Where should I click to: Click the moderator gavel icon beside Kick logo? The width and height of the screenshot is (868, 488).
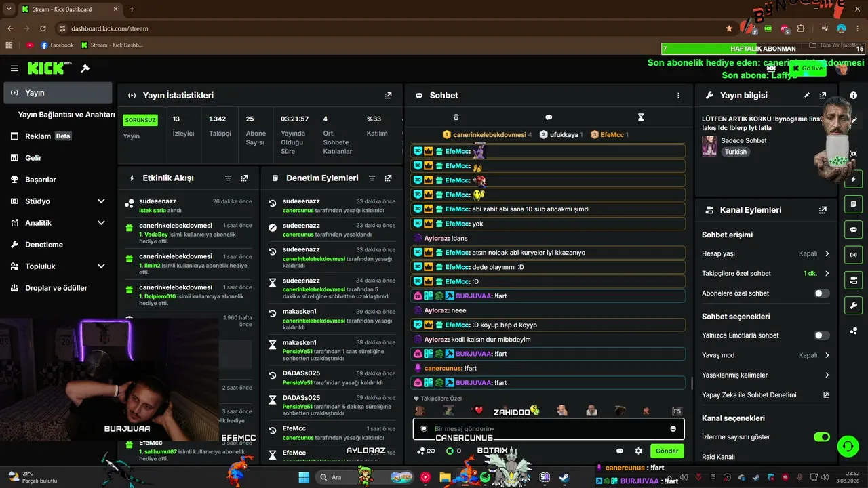point(85,68)
